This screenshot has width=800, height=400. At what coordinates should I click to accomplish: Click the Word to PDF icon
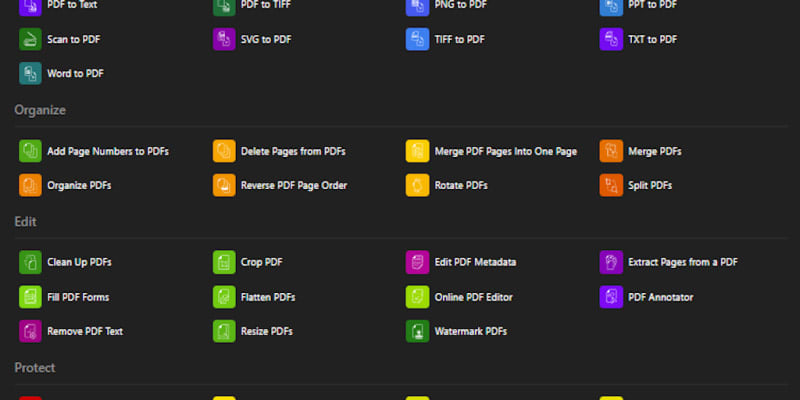coord(31,74)
